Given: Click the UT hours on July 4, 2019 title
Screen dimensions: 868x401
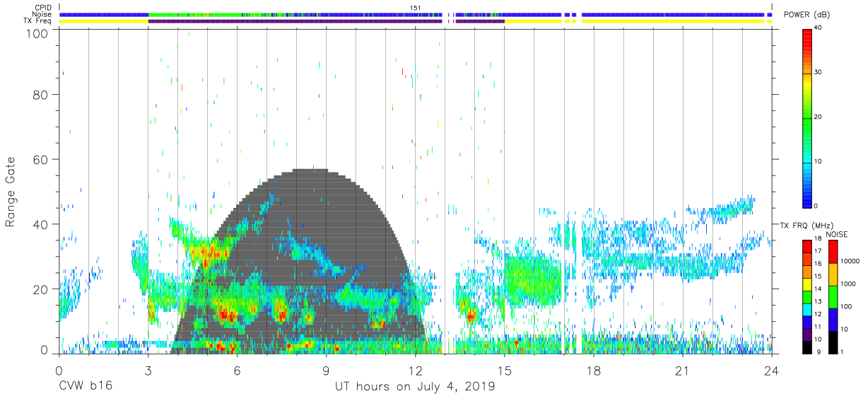Looking at the screenshot, I should point(415,387).
